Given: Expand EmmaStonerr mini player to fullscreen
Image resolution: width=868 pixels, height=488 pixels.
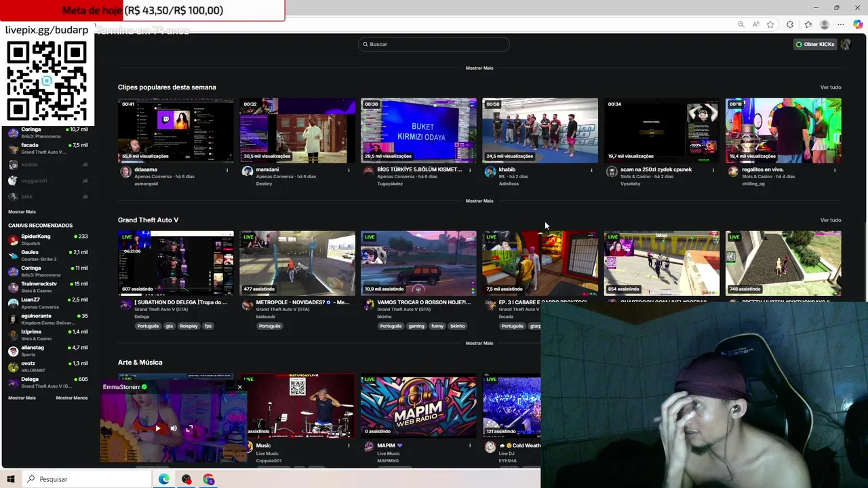Looking at the screenshot, I should [x=189, y=428].
